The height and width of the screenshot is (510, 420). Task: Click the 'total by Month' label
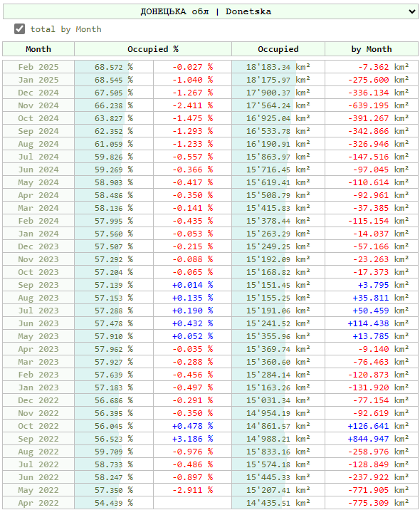(65, 29)
